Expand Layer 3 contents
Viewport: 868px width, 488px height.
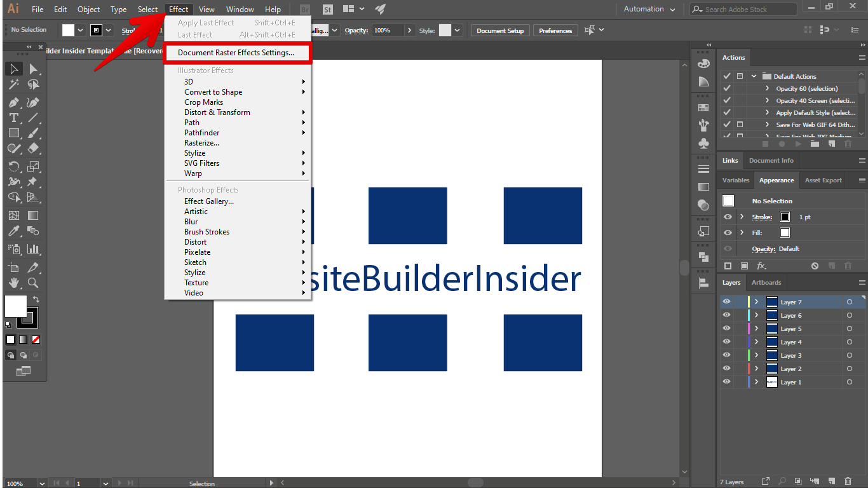point(756,355)
